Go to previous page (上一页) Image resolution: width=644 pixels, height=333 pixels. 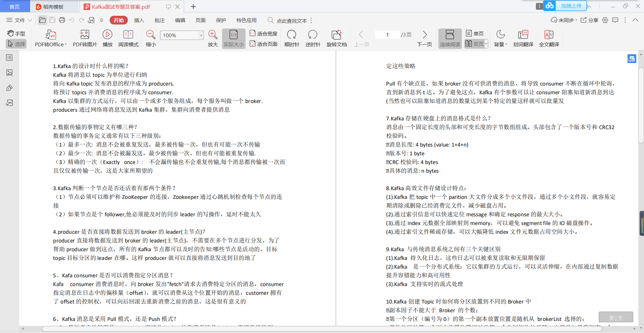point(362,39)
